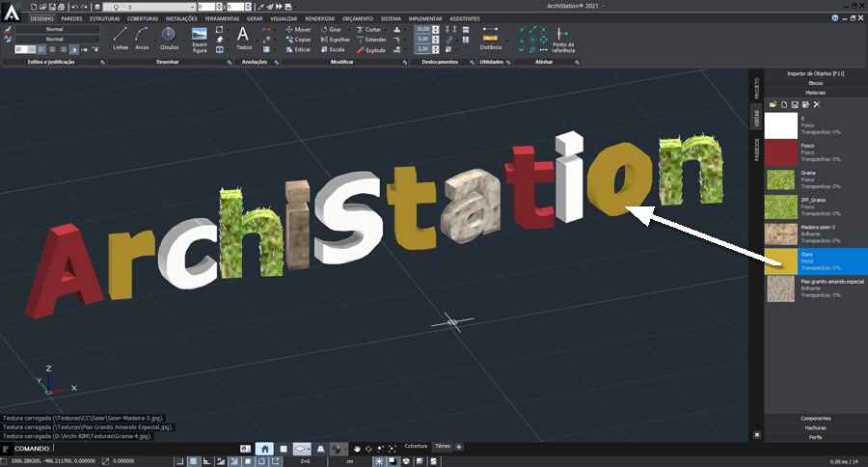Viewport: 868px width, 467px height.
Task: Expand the Perfis panel header
Action: pos(815,437)
